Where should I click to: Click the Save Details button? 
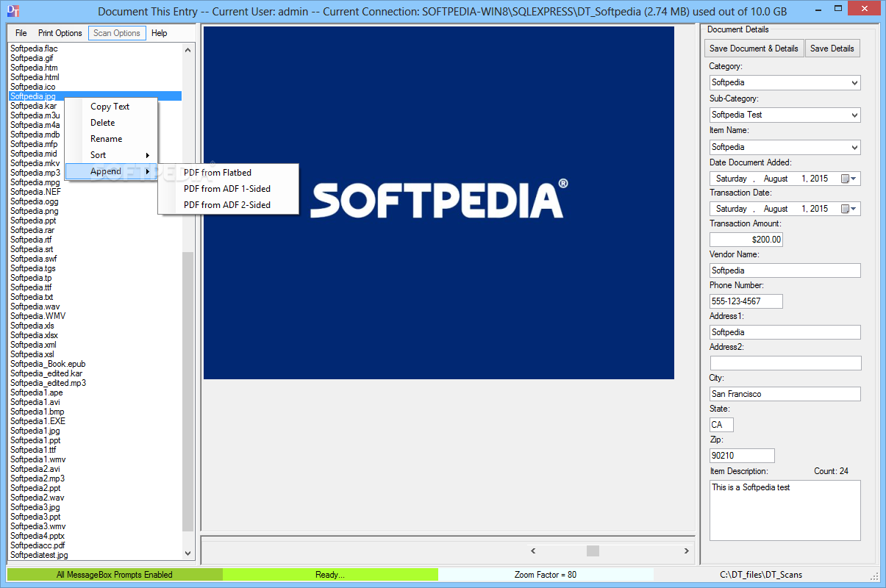pyautogui.click(x=832, y=49)
